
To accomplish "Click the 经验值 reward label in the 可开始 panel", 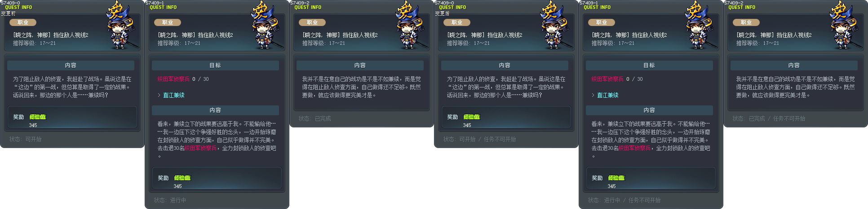I will tap(38, 117).
